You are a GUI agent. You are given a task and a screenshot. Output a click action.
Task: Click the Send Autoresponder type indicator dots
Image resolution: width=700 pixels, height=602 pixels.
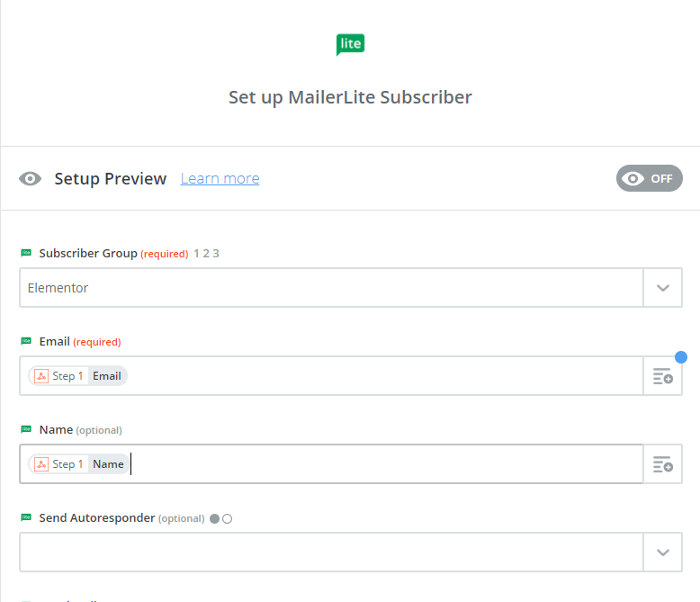pos(220,518)
